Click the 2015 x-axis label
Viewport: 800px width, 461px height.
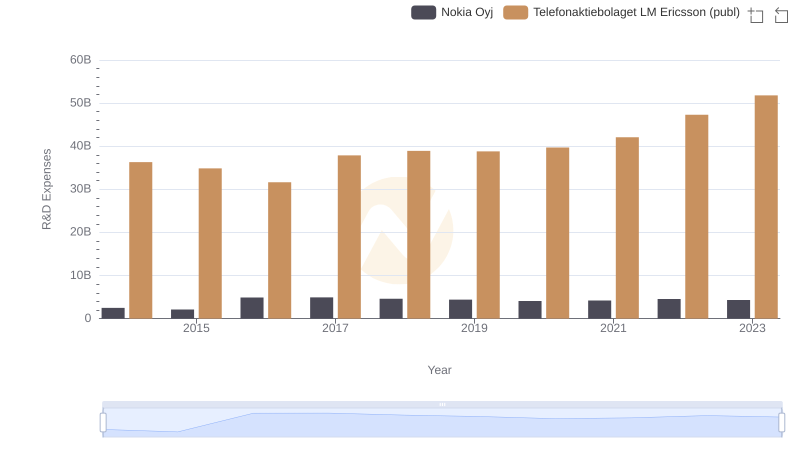(x=196, y=328)
